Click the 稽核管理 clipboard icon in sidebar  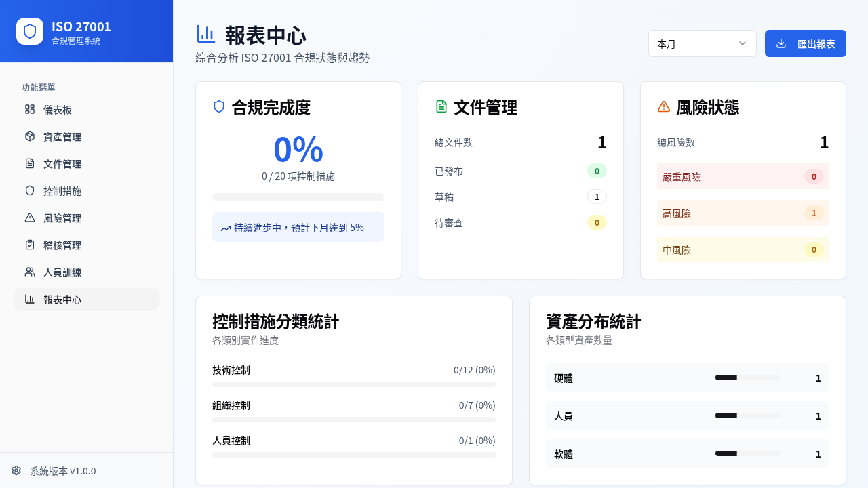tap(30, 245)
